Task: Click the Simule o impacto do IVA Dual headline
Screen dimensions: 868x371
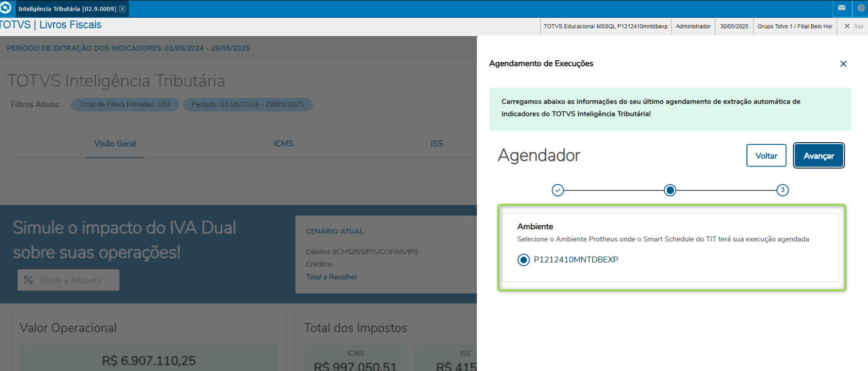Action: (x=125, y=240)
